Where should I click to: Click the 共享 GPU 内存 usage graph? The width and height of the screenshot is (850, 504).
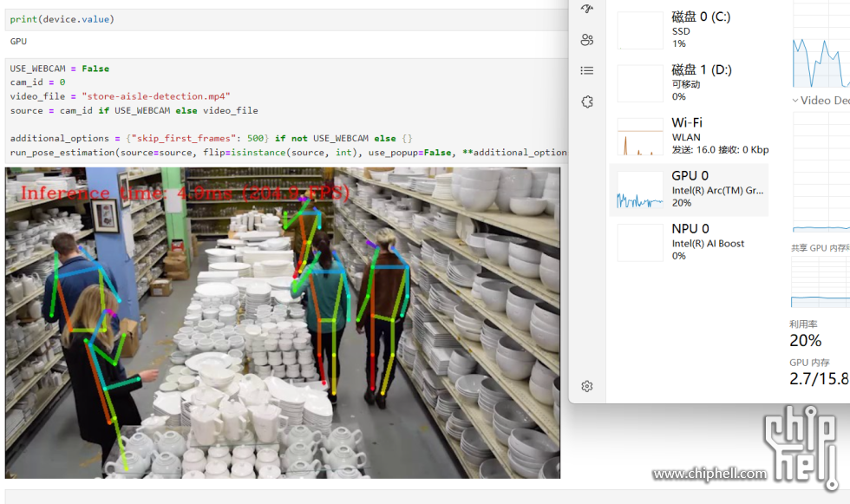click(x=821, y=282)
